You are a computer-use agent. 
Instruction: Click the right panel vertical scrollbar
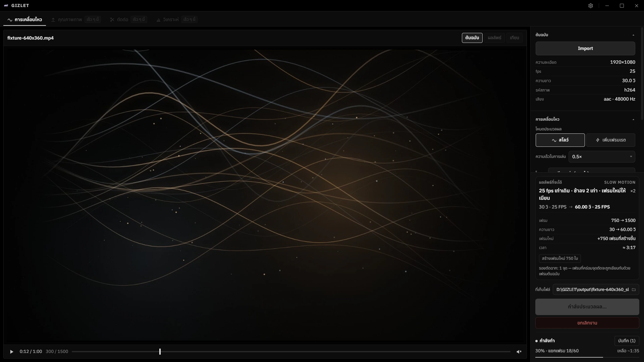pos(642,74)
